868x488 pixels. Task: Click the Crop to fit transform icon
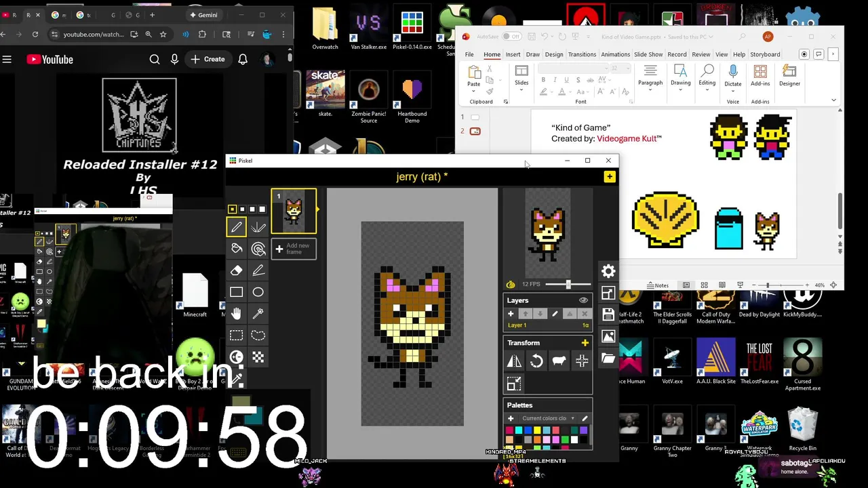(514, 384)
